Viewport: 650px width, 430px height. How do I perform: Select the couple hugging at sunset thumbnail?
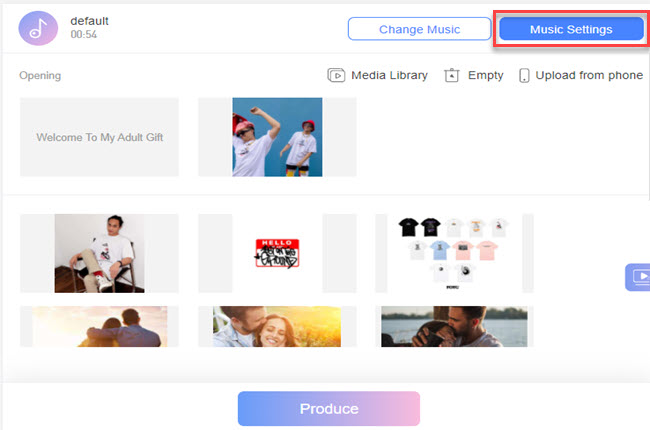click(x=99, y=326)
